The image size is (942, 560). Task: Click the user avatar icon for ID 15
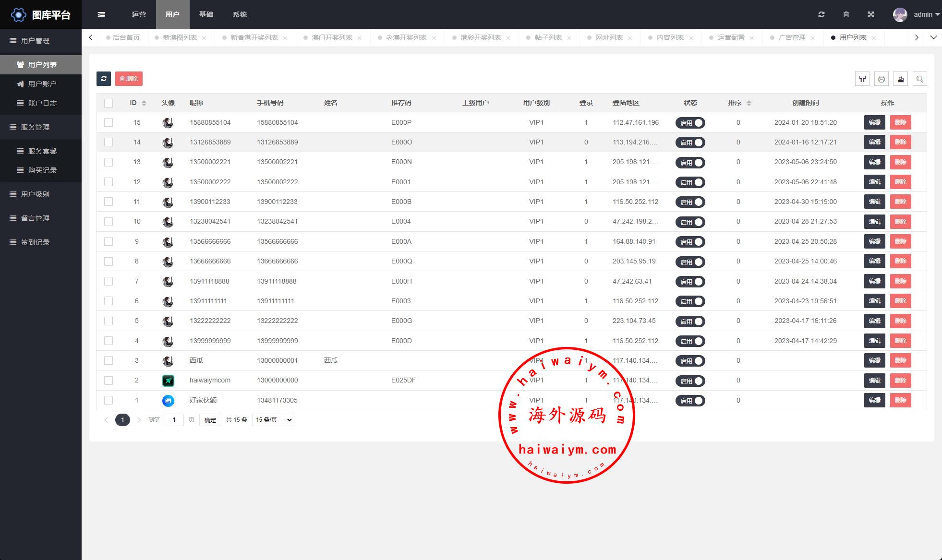[x=168, y=122]
